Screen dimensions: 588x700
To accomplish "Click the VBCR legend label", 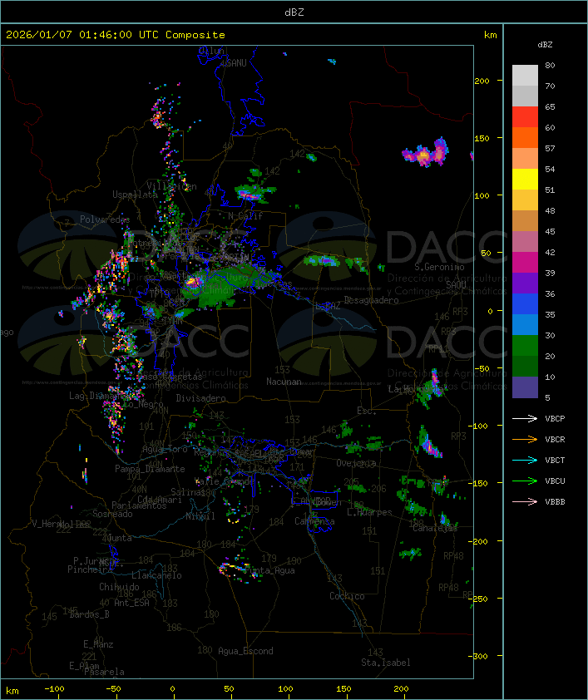I will [x=555, y=439].
